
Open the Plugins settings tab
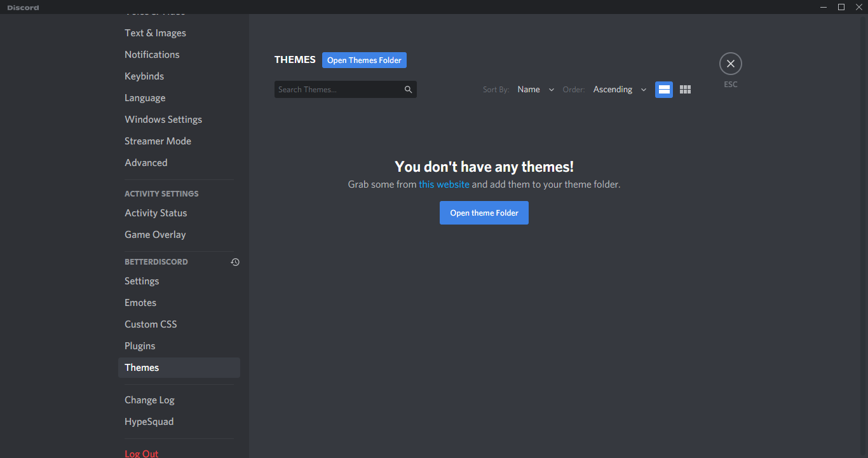coord(140,346)
